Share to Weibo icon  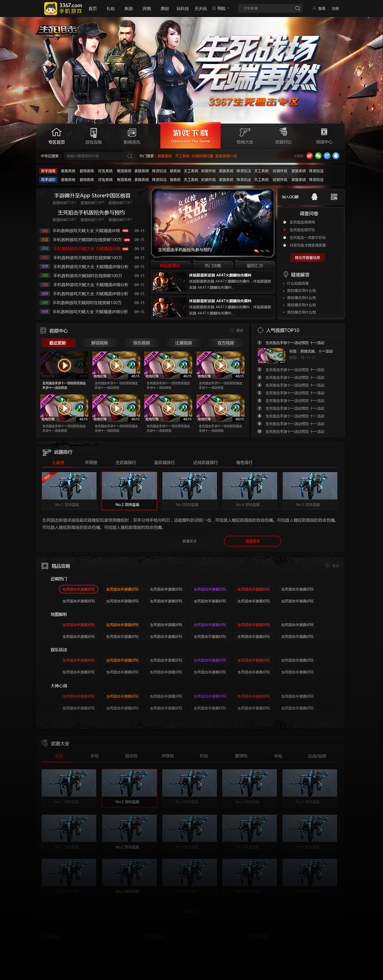pos(309,156)
